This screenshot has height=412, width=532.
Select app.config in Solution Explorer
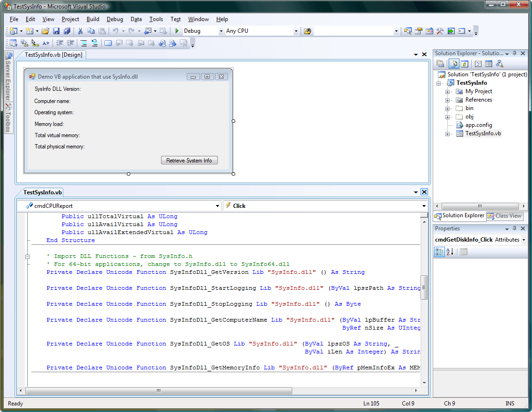coord(479,125)
